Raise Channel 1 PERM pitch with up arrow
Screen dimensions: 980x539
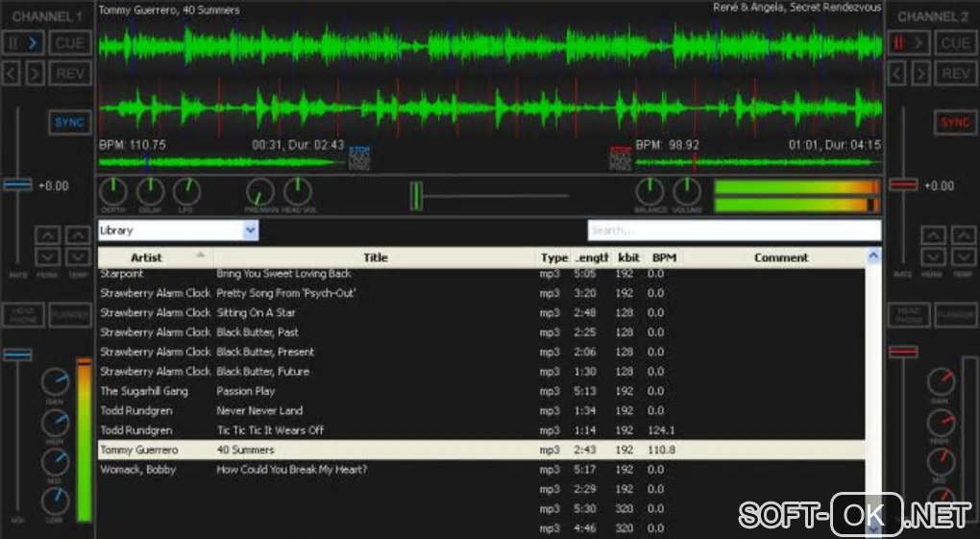coord(48,235)
